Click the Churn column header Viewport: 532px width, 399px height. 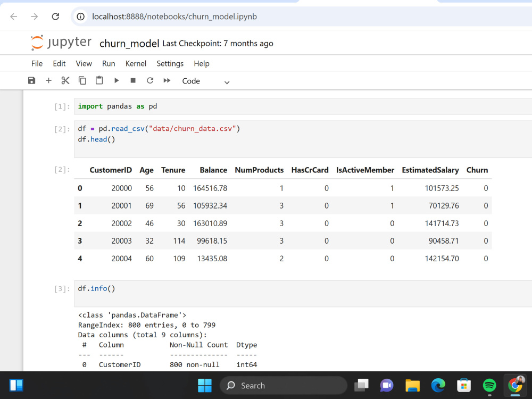click(x=477, y=170)
